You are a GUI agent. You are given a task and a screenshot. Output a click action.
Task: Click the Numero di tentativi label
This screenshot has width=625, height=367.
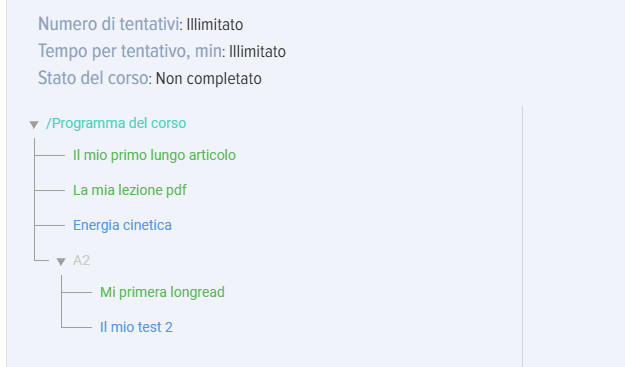click(x=108, y=24)
